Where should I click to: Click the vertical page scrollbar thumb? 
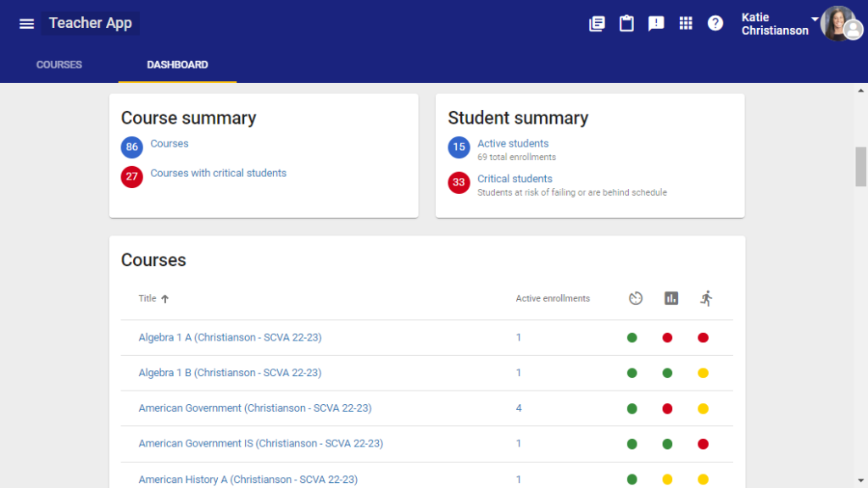pos(861,166)
